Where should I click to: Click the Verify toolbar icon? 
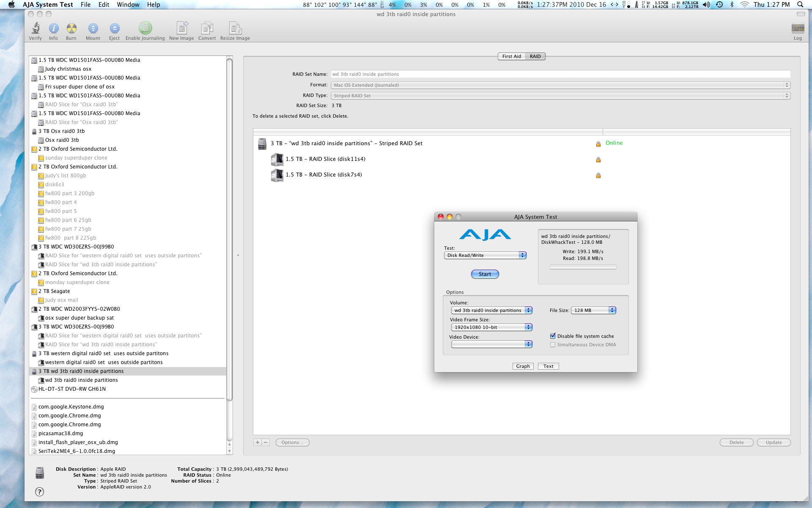(x=36, y=28)
